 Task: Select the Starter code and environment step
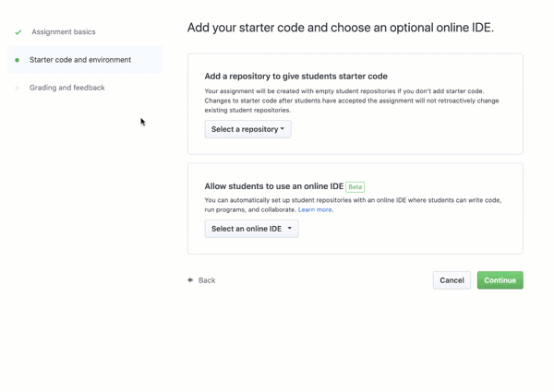80,60
